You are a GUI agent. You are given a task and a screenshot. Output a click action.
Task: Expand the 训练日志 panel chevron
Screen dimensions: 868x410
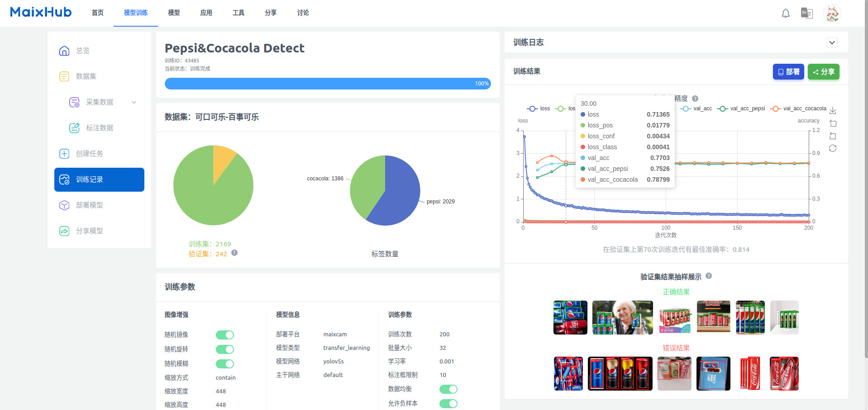pos(832,42)
